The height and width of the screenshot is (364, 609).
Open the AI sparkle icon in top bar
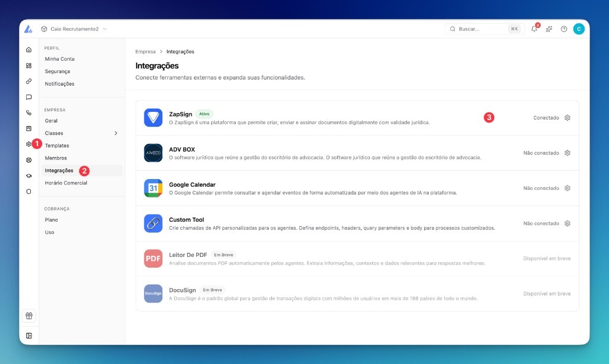tap(549, 29)
